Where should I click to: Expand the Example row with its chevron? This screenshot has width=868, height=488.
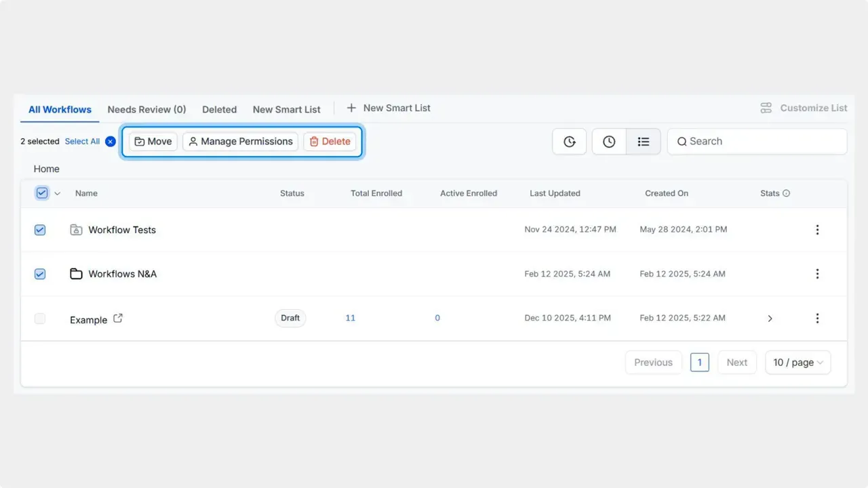pos(770,318)
